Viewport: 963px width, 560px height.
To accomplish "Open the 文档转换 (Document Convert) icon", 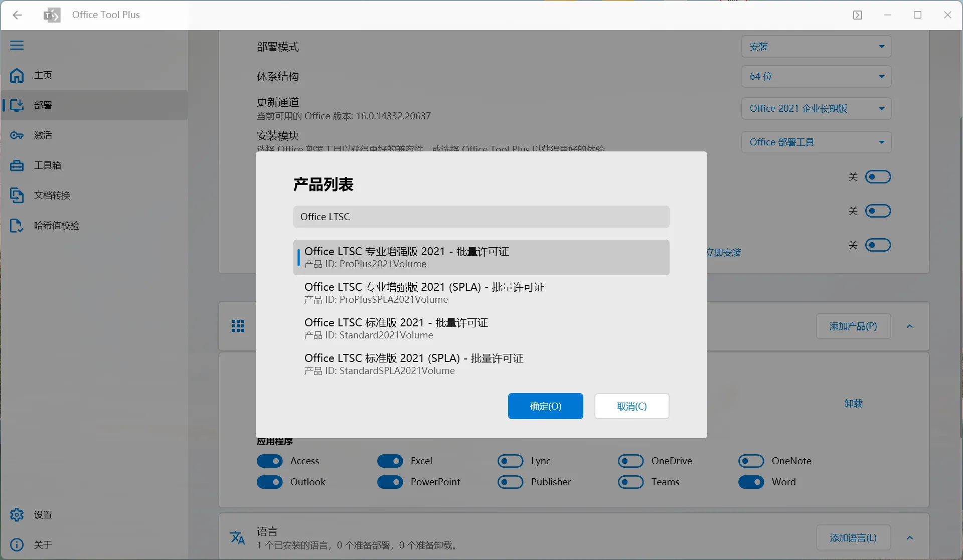I will 17,195.
